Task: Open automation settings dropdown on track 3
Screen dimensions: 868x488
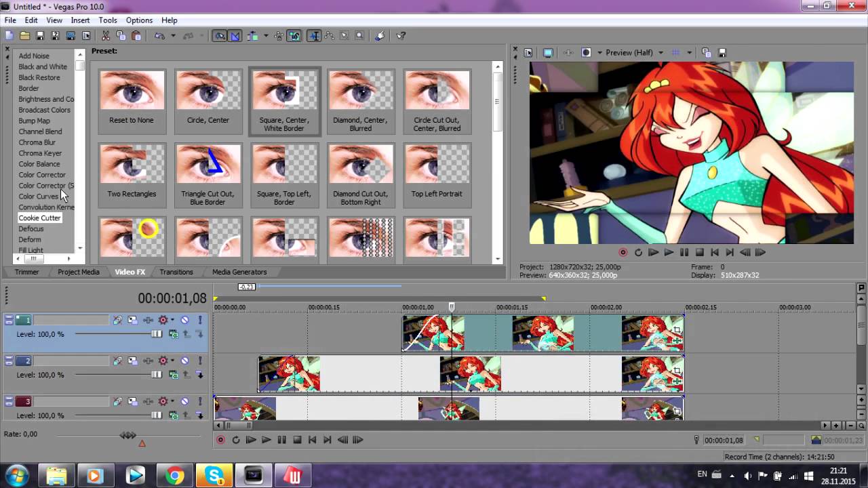Action: pos(172,401)
